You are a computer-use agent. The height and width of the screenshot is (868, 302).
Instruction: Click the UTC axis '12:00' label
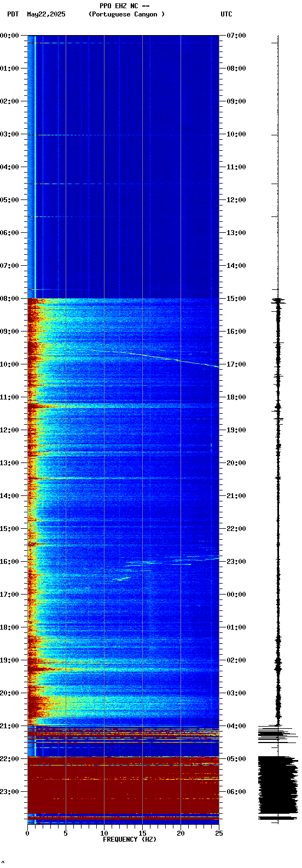236,200
